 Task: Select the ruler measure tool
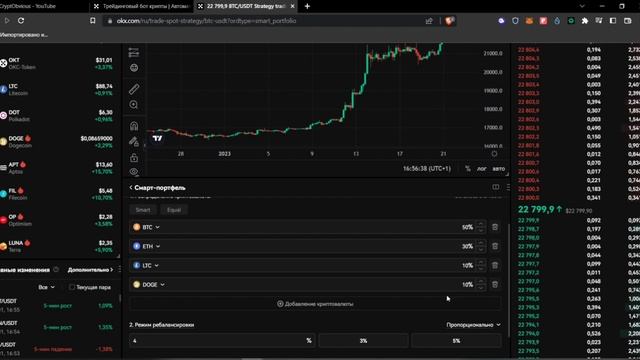coord(134,89)
